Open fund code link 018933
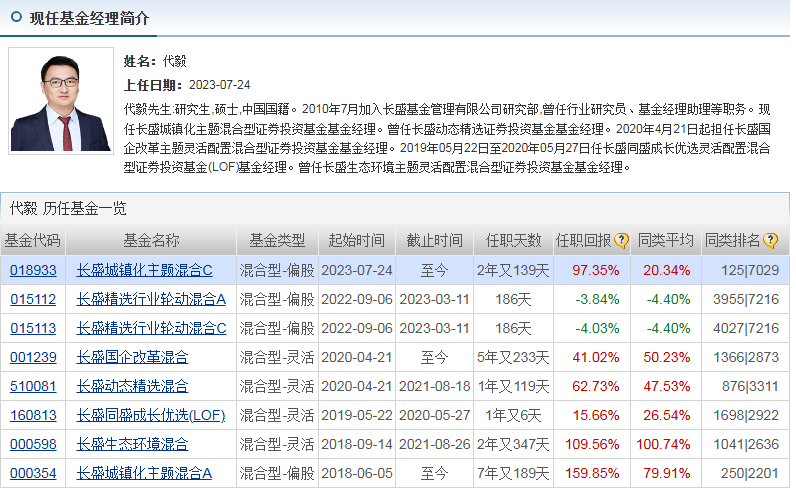The height and width of the screenshot is (499, 796). [33, 270]
